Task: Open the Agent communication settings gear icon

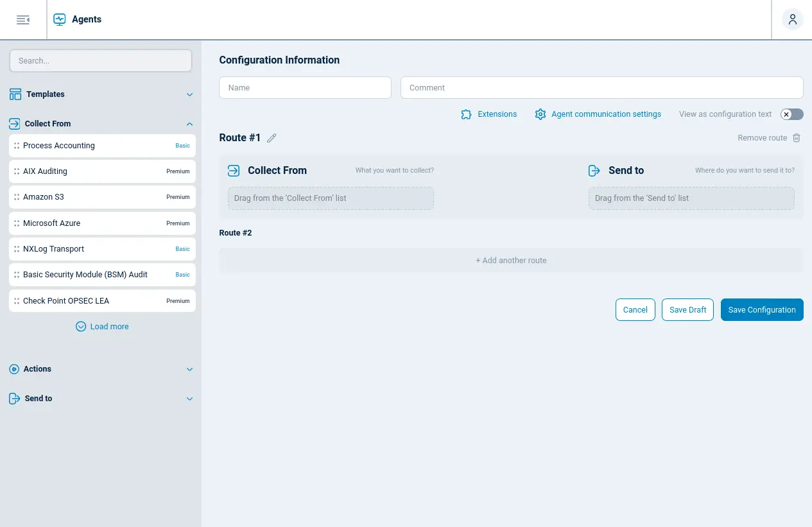Action: [x=540, y=114]
